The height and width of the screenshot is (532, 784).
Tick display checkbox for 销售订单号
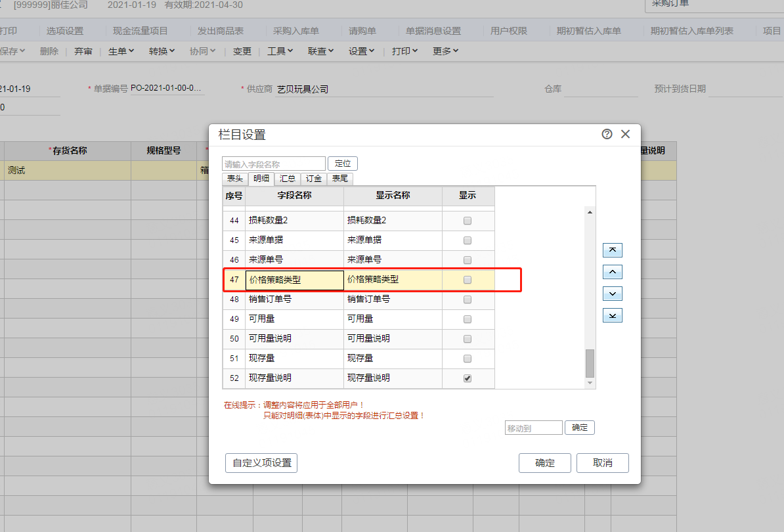pyautogui.click(x=468, y=299)
